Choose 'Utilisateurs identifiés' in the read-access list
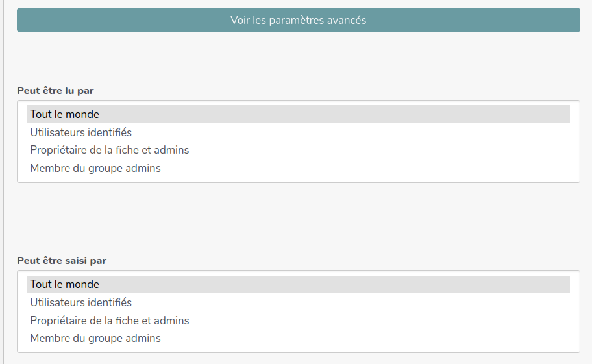 coord(81,132)
